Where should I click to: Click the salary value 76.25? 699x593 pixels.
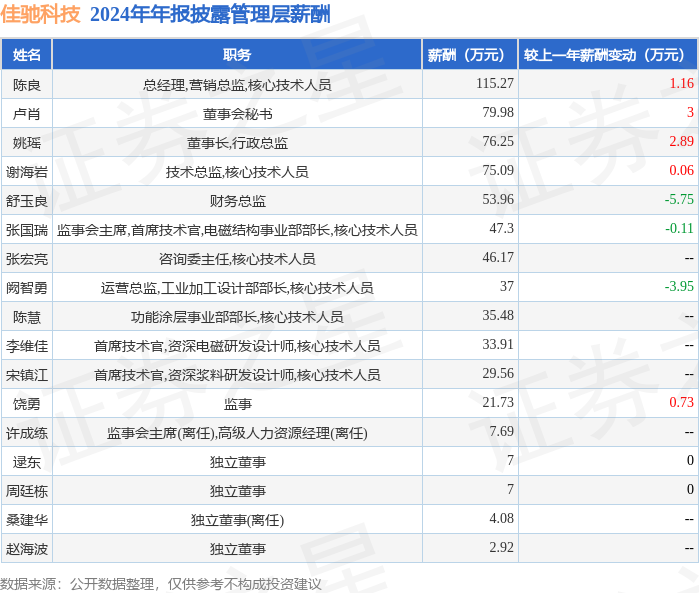tap(498, 141)
